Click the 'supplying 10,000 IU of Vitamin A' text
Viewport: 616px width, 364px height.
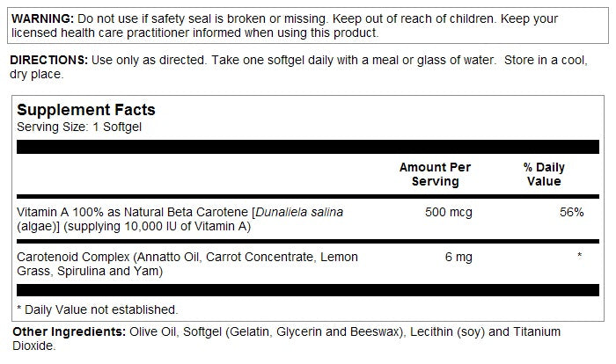[157, 226]
